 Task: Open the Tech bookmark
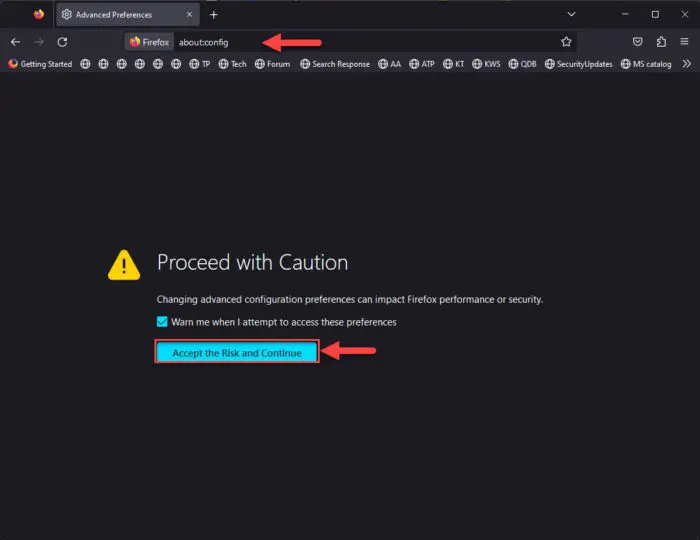[233, 64]
